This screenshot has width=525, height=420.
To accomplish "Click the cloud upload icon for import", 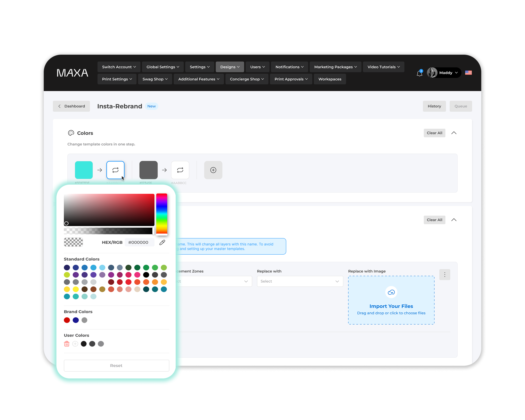I will click(x=391, y=292).
